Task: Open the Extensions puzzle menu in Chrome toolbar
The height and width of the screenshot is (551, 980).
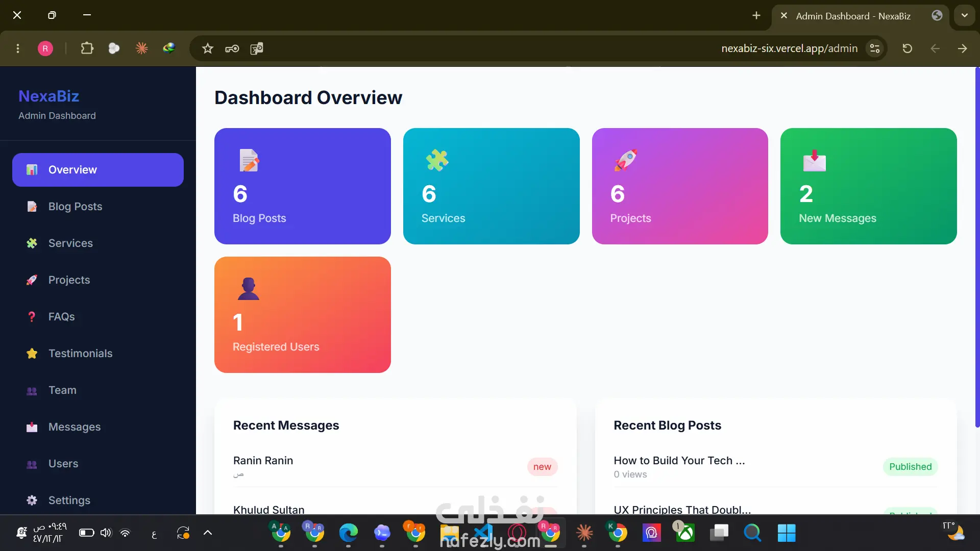Action: tap(87, 48)
